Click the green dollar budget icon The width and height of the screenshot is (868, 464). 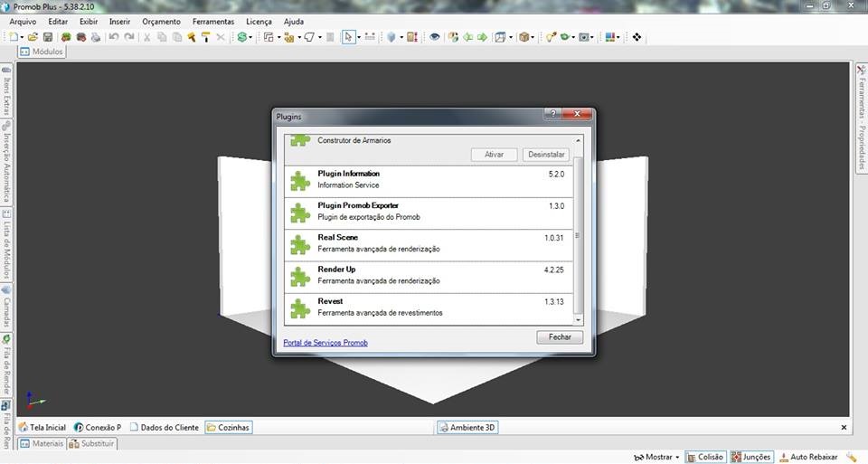pyautogui.click(x=242, y=37)
